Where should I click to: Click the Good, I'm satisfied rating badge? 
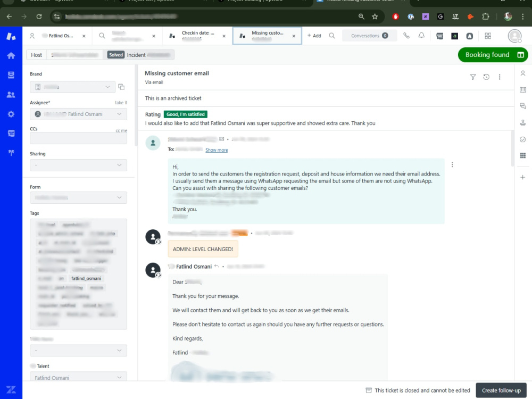185,114
